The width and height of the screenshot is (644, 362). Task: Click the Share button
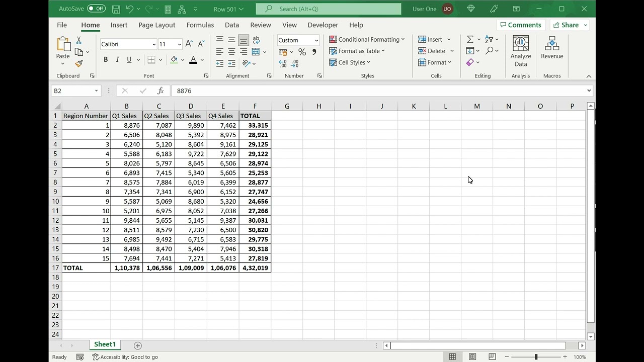pos(570,25)
